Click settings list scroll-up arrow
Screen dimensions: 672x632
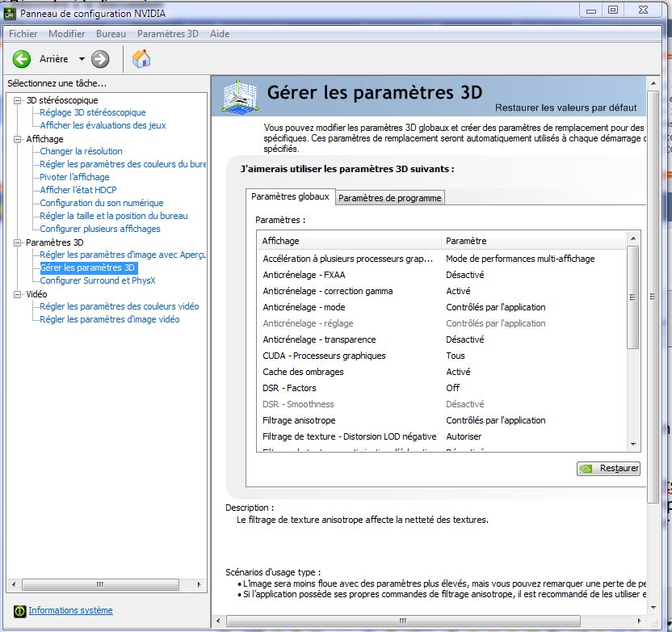(x=633, y=238)
